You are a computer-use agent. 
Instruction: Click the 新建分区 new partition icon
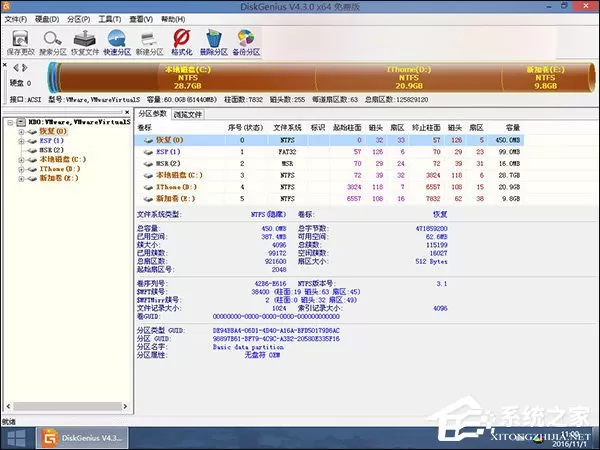pyautogui.click(x=149, y=42)
